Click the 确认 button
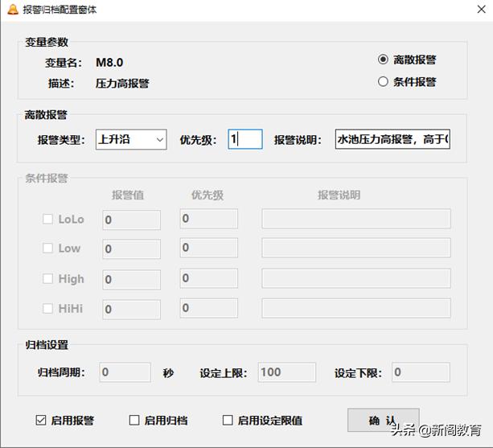This screenshot has height=448, width=493. (384, 420)
